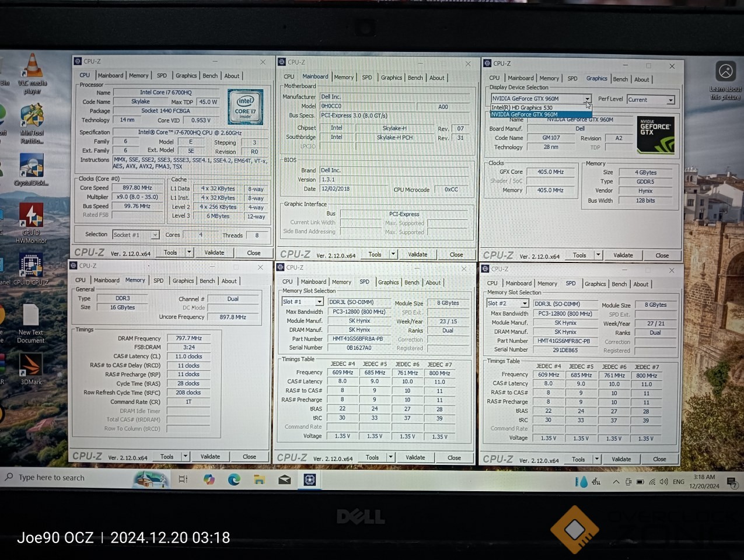This screenshot has width=744, height=560.
Task: Click Validate button in Mainboard CPU-Z window
Action: click(417, 254)
